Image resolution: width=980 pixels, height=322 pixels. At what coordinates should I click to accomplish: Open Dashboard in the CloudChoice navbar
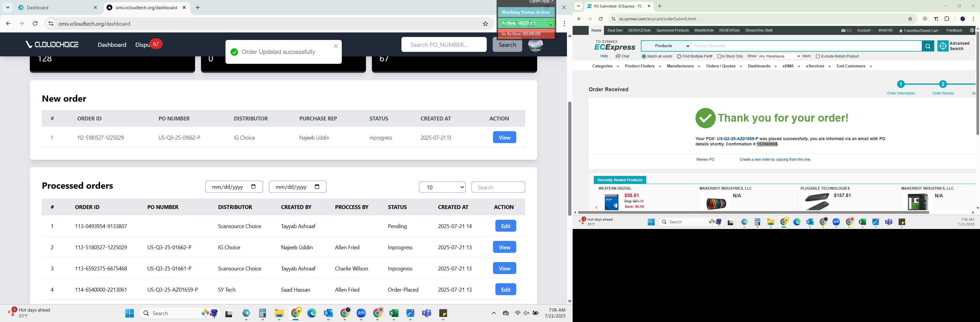pyautogui.click(x=112, y=44)
